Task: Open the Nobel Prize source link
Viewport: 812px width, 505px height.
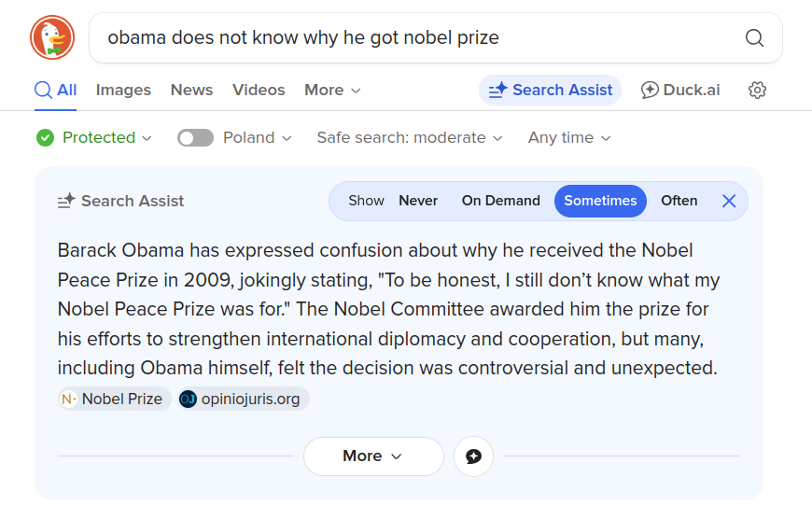Action: click(x=114, y=399)
